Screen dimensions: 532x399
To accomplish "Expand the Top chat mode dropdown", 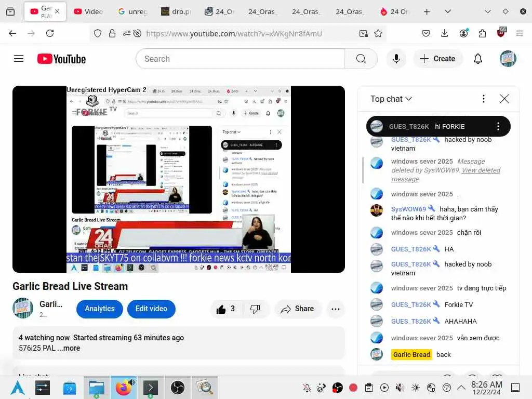I will [391, 99].
